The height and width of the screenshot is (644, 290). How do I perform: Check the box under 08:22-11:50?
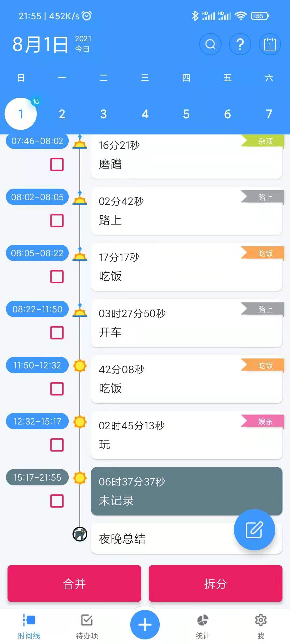57,333
